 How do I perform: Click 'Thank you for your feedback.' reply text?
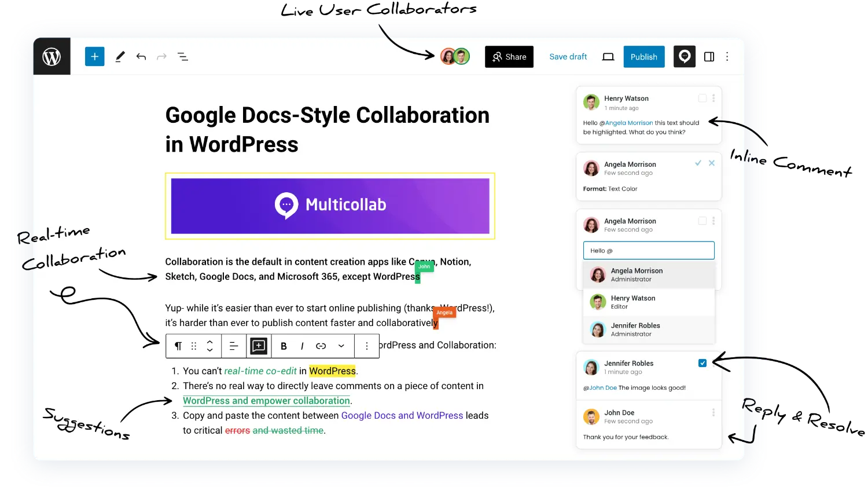[x=626, y=437]
